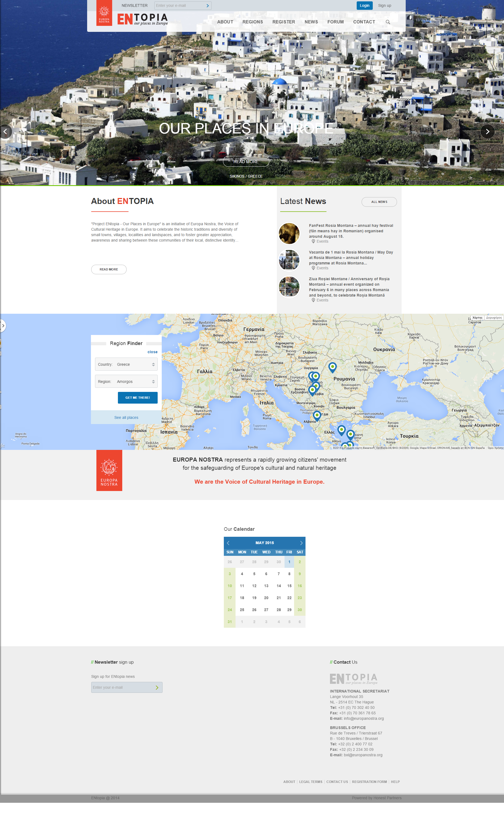Open the FORUM menu item
The image size is (504, 814).
click(335, 22)
